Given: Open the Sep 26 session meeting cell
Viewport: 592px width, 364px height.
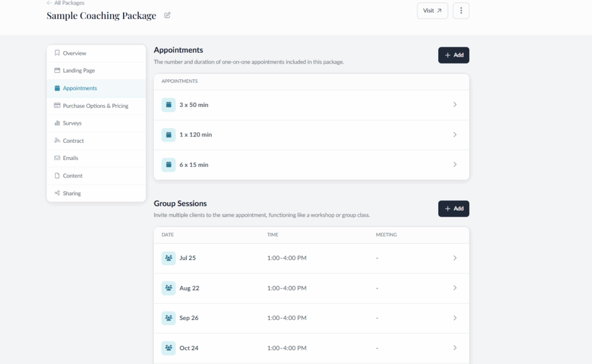Looking at the screenshot, I should tap(378, 318).
